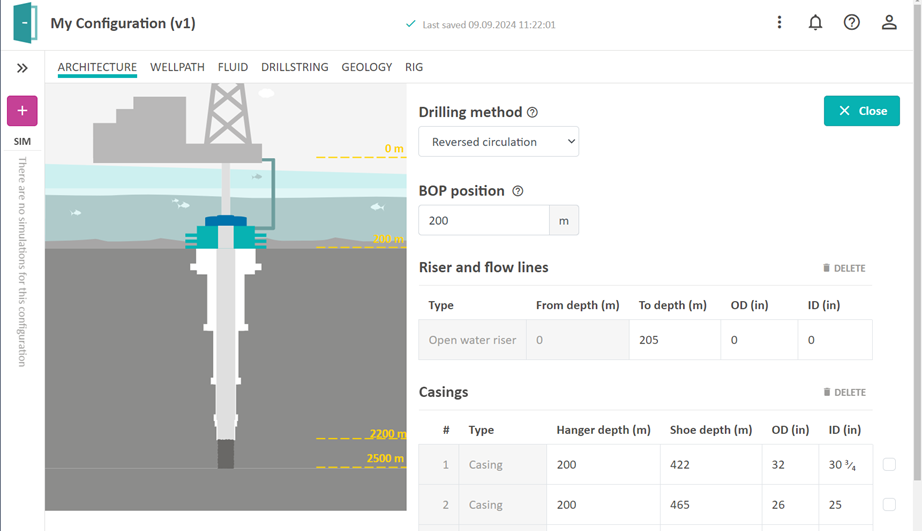Click the BOP position help icon

tap(517, 191)
